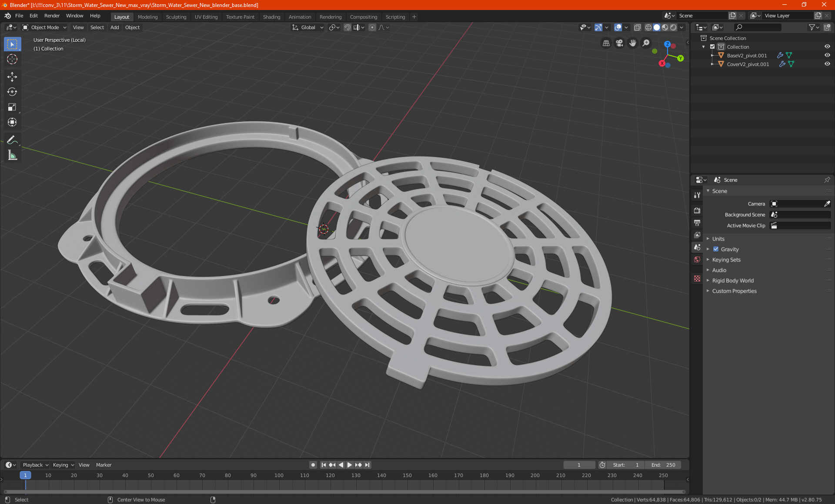Image resolution: width=835 pixels, height=504 pixels.
Task: Toggle viewport gizmos
Action: click(x=598, y=27)
